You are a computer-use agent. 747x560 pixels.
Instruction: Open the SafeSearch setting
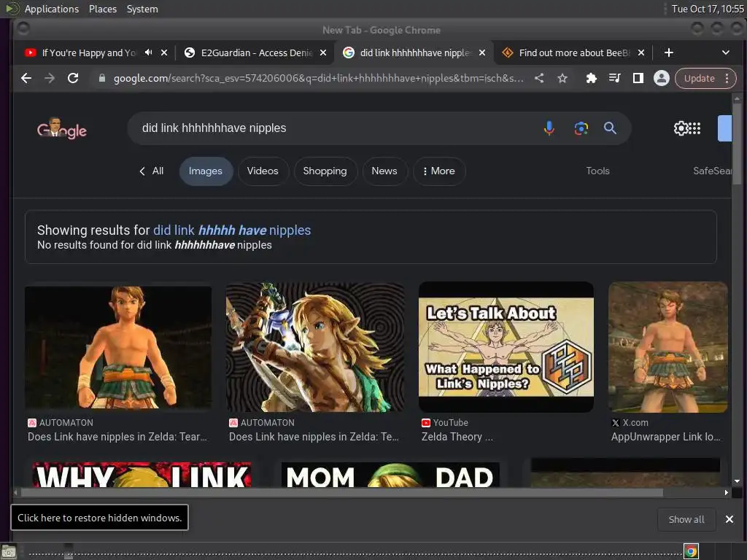[x=712, y=171]
